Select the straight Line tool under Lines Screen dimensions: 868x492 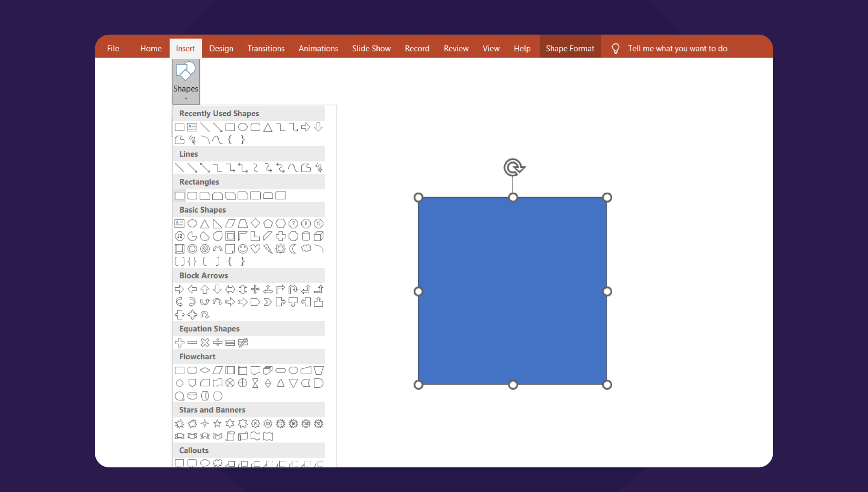coord(179,167)
